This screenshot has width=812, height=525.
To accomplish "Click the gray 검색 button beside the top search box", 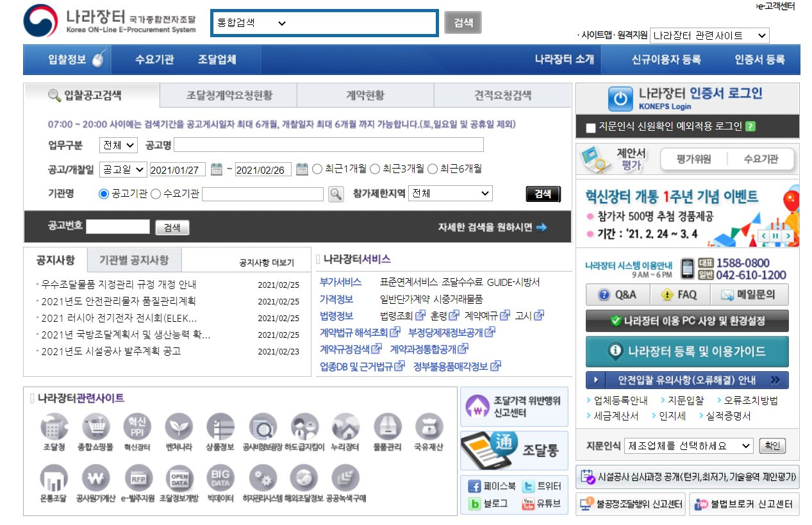I will 463,23.
